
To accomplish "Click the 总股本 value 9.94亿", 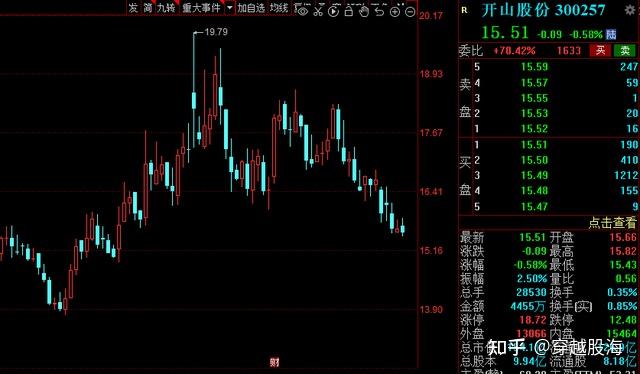I will click(529, 361).
